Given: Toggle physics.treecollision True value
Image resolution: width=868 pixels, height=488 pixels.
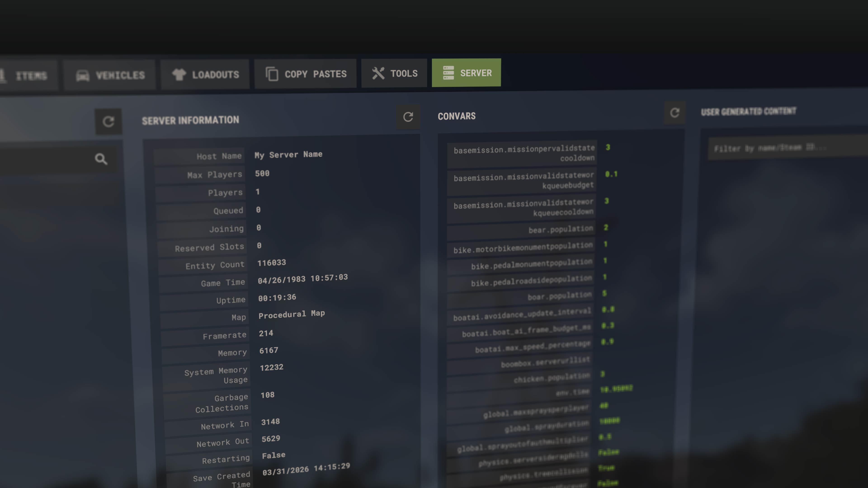Looking at the screenshot, I should (606, 468).
